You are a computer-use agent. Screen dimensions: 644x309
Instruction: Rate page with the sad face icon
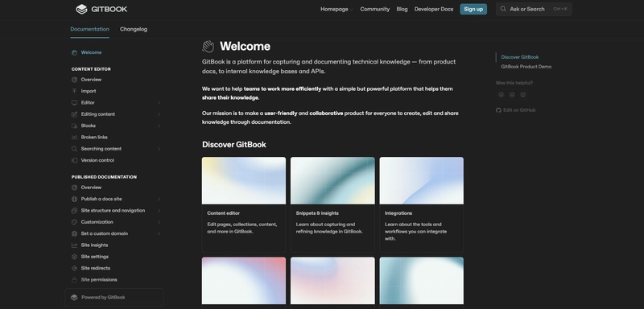tap(501, 95)
